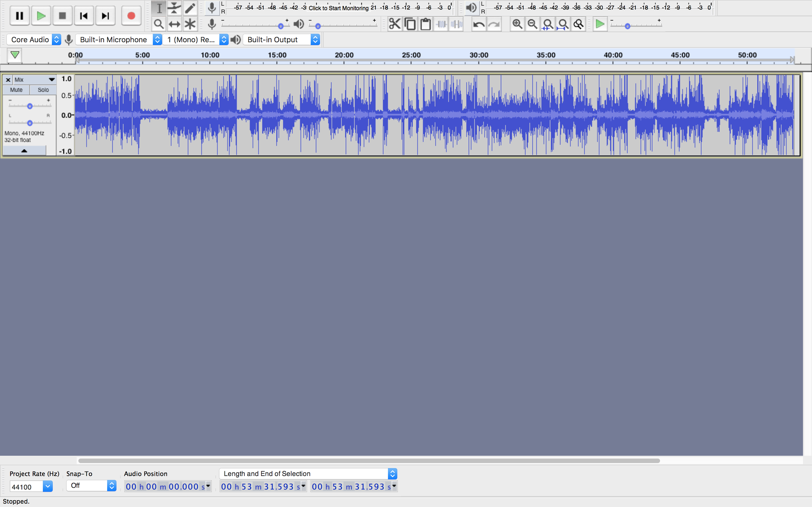Click to Start Monitoring recording meter
This screenshot has height=507, width=812.
click(338, 8)
